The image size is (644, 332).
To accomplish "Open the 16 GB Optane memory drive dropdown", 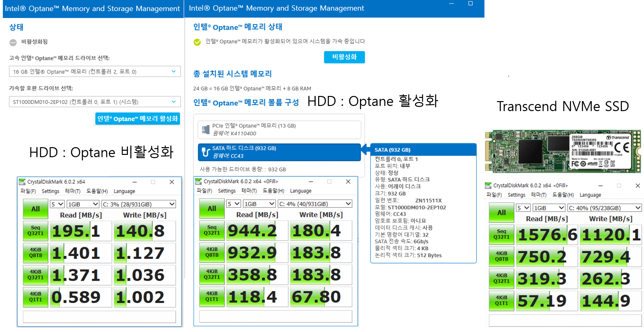I will (95, 71).
